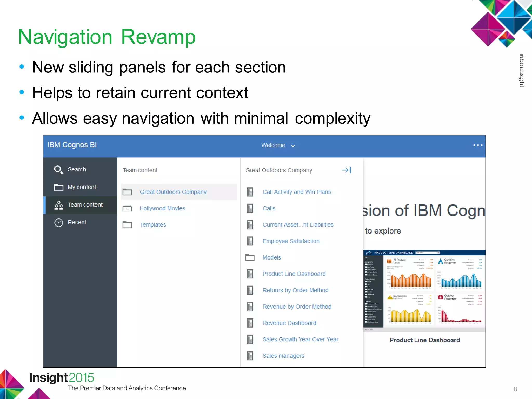Open Call Activity and Win Plans report
The width and height of the screenshot is (532, 399).
click(x=297, y=192)
